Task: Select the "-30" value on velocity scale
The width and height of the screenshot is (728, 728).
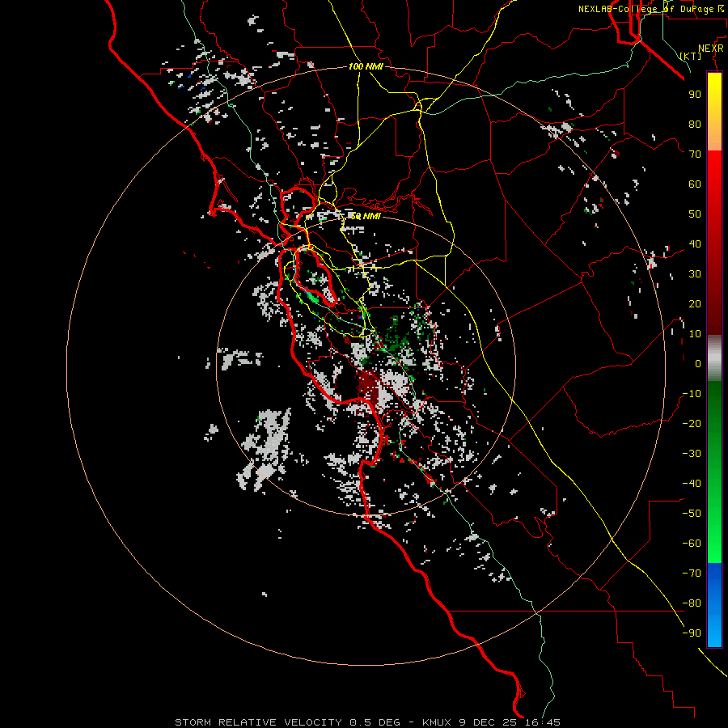Action: [x=692, y=454]
